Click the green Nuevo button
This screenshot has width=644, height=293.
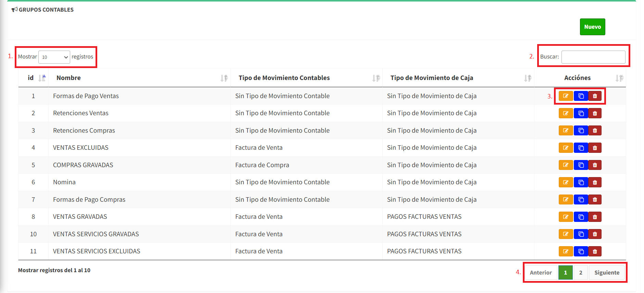(x=592, y=27)
